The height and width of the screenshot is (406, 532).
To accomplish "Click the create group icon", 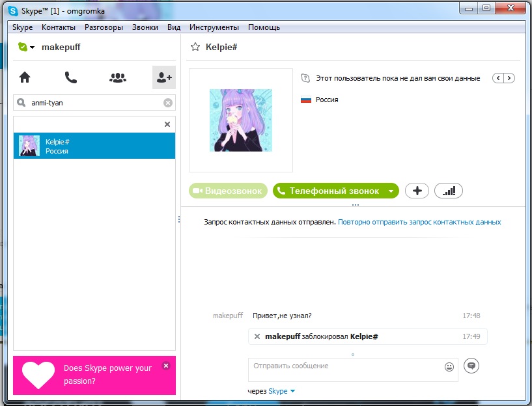I will coord(118,77).
